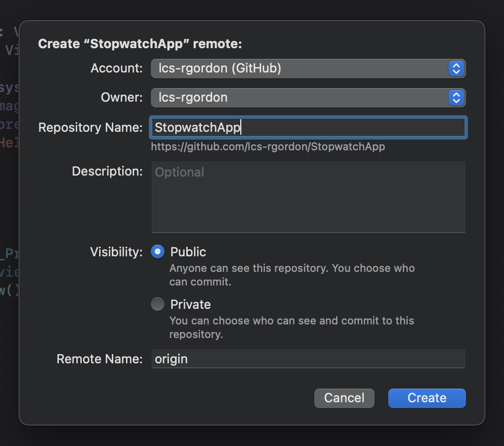504x446 pixels.
Task: Choose the Private visibility radio button
Action: pos(158,304)
